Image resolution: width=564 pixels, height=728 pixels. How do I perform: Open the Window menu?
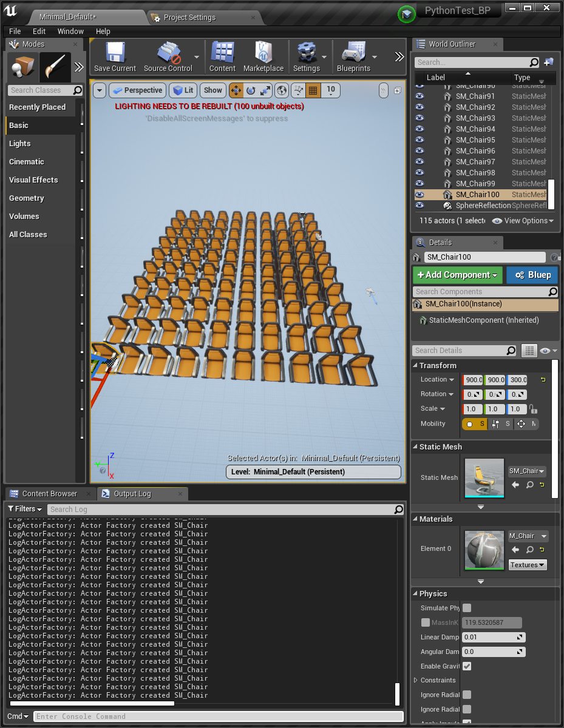tap(70, 31)
